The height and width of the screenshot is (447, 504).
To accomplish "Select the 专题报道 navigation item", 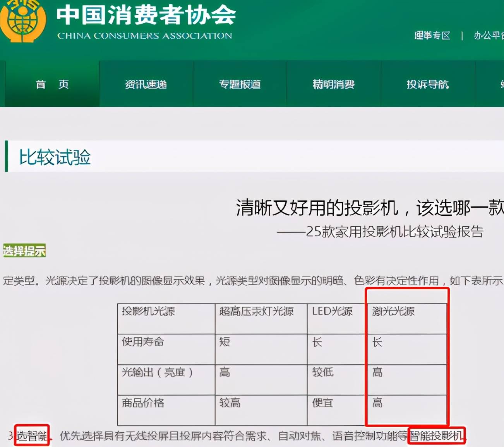I will [240, 84].
